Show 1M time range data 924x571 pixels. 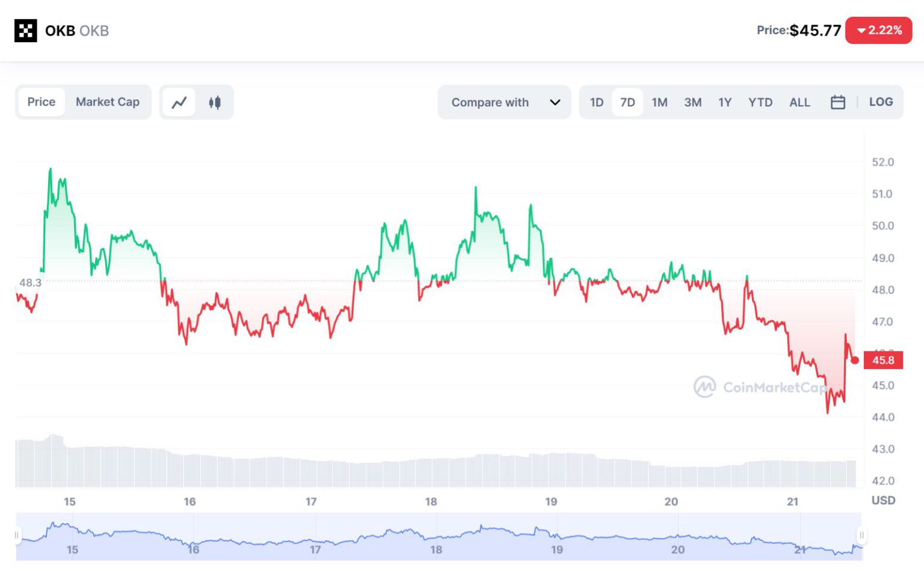[x=659, y=103]
